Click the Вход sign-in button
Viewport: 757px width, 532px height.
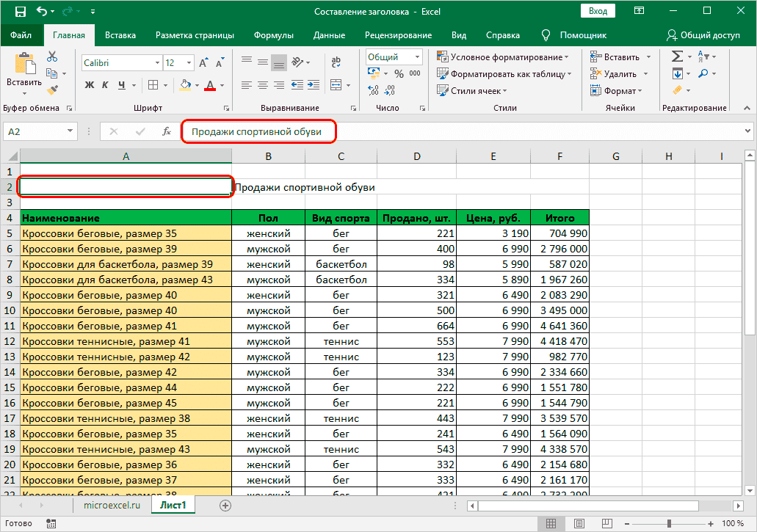598,11
